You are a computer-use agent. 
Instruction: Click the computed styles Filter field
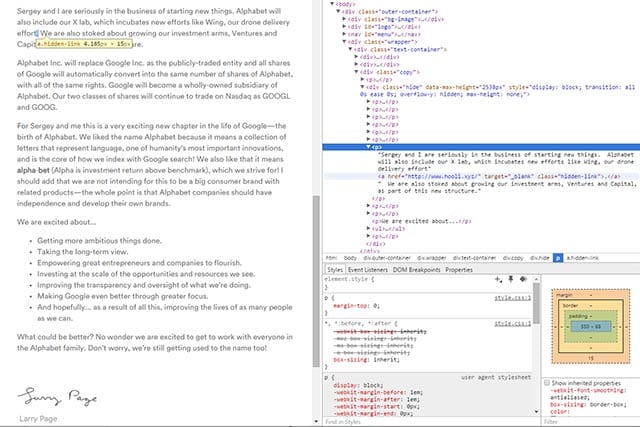pos(590,422)
